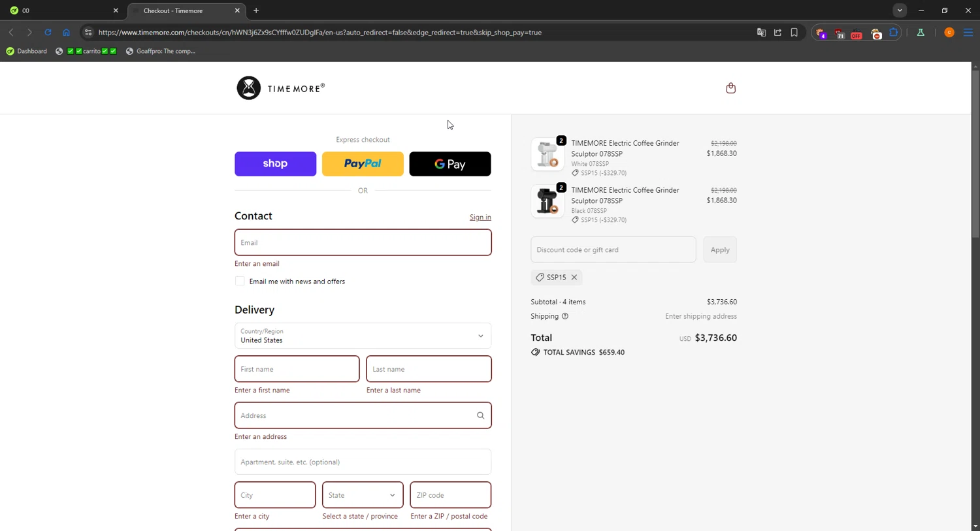Screen dimensions: 980x531
Task: Open the carrito bookmark
Action: coord(86,51)
